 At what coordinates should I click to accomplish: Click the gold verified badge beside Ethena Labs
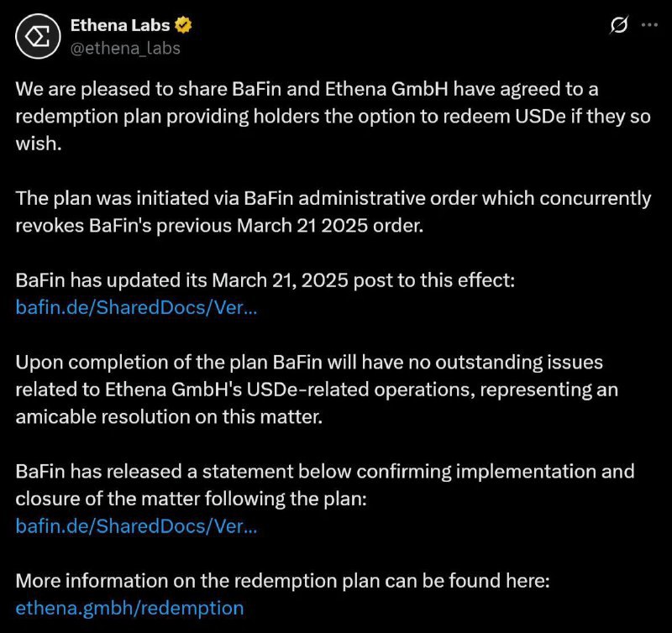click(x=183, y=25)
